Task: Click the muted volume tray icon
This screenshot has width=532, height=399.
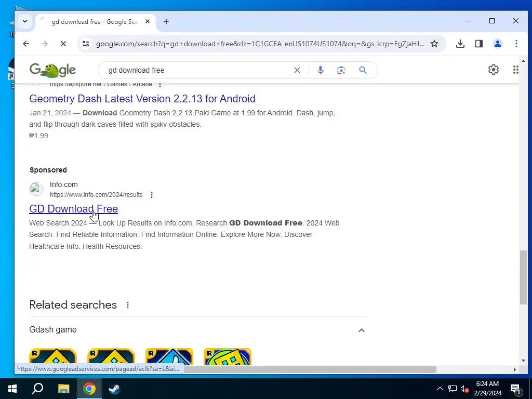Action: [x=465, y=389]
